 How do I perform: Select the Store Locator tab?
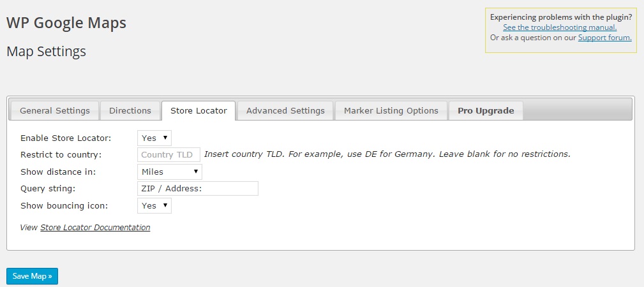click(x=198, y=110)
